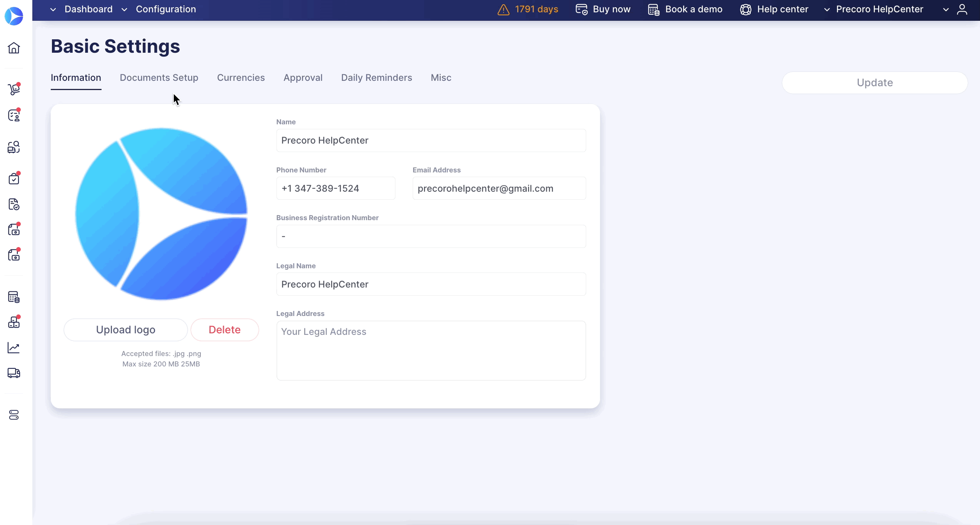Viewport: 980px width, 525px height.
Task: Click the Precoro HelpCenter company name in top bar
Action: point(880,9)
